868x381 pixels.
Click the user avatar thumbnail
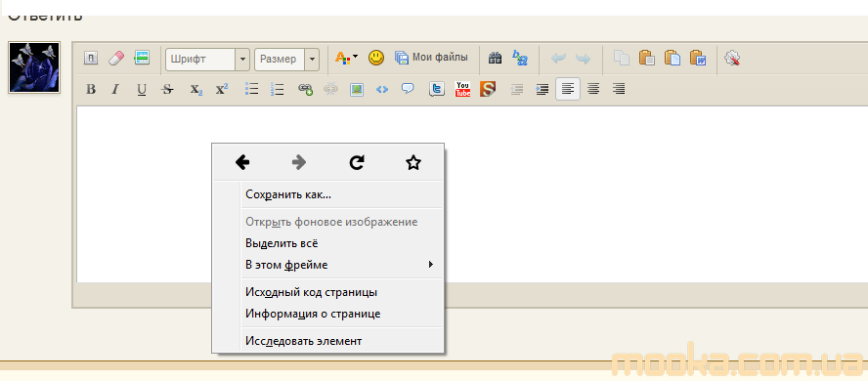pos(34,67)
